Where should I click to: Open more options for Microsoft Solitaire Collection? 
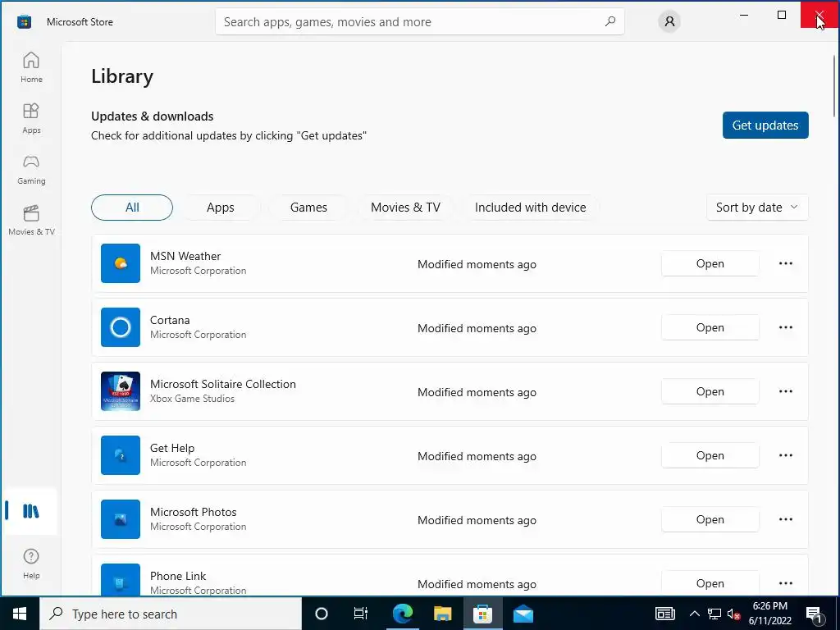[x=785, y=391]
